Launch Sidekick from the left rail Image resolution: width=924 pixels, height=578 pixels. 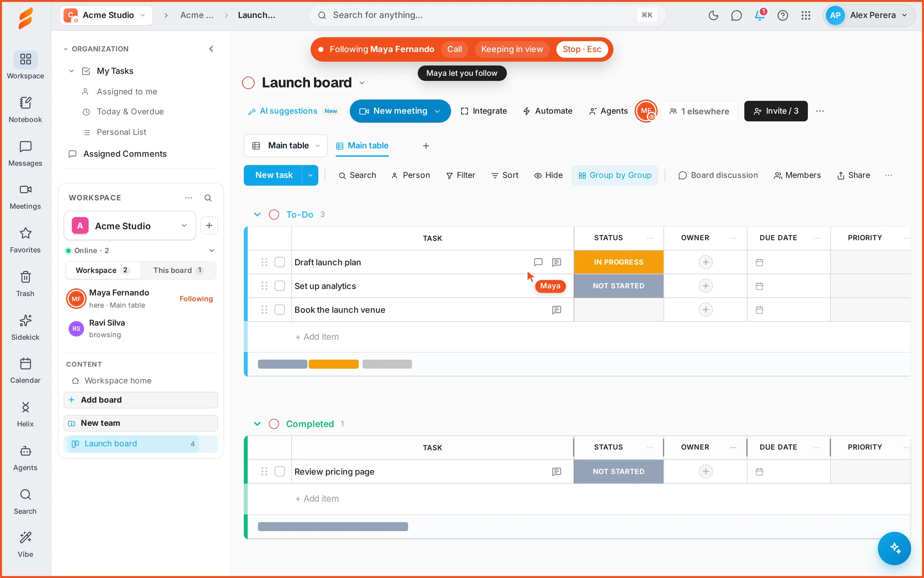click(x=25, y=327)
